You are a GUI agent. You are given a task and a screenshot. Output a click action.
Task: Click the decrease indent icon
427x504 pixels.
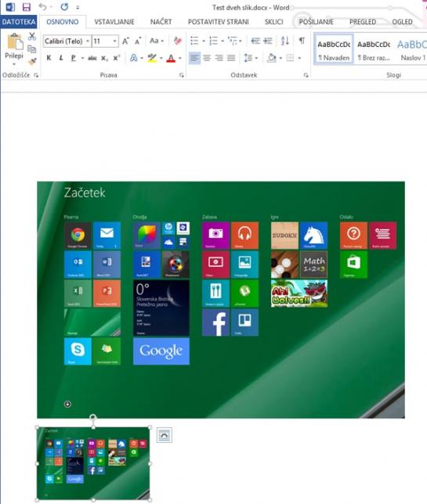tap(255, 41)
